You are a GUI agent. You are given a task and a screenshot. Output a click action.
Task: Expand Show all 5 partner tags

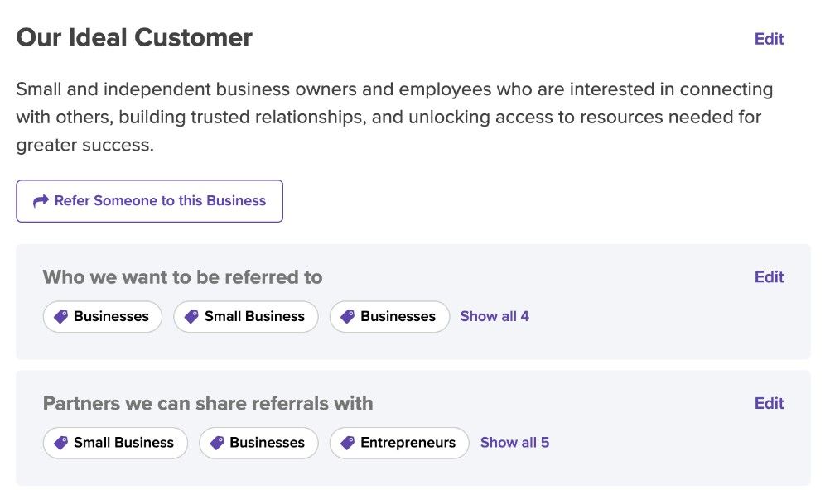click(514, 443)
